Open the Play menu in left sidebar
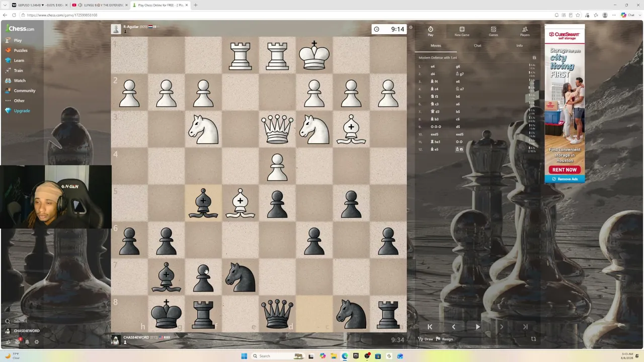 14,40
